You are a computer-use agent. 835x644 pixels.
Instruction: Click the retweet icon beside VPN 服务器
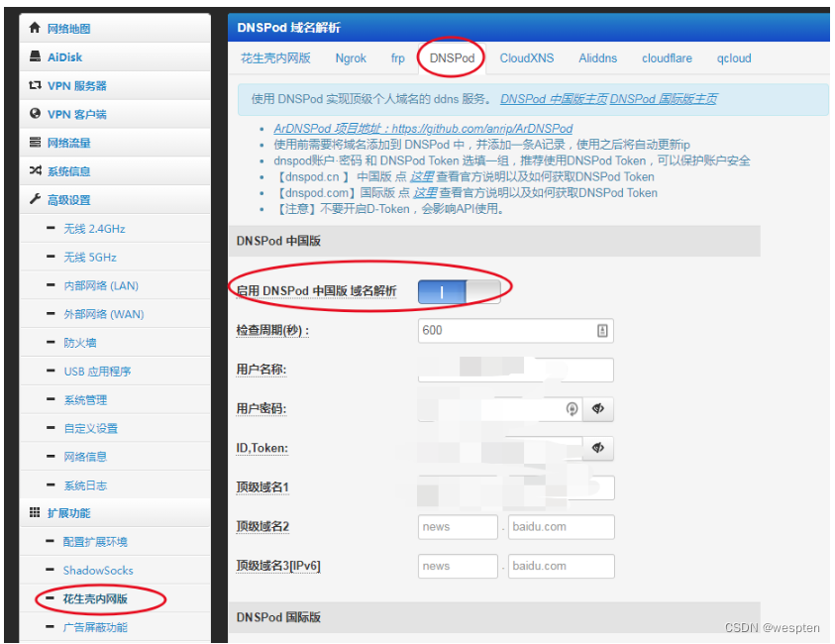[35, 85]
